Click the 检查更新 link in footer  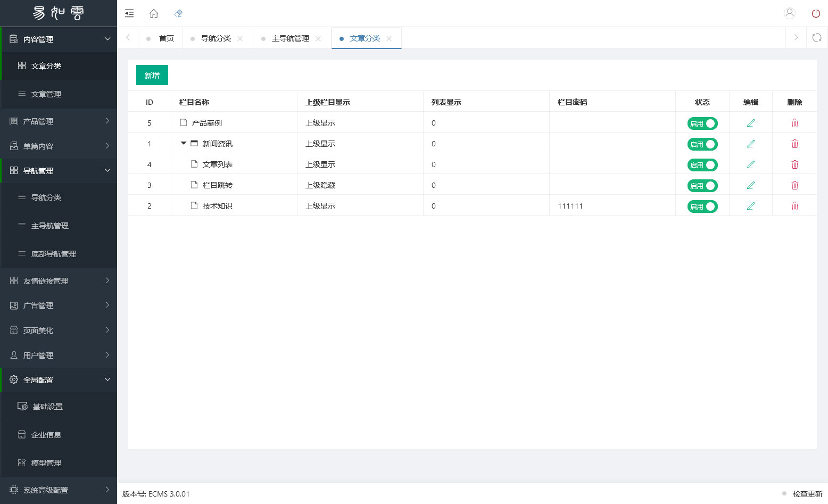(807, 494)
